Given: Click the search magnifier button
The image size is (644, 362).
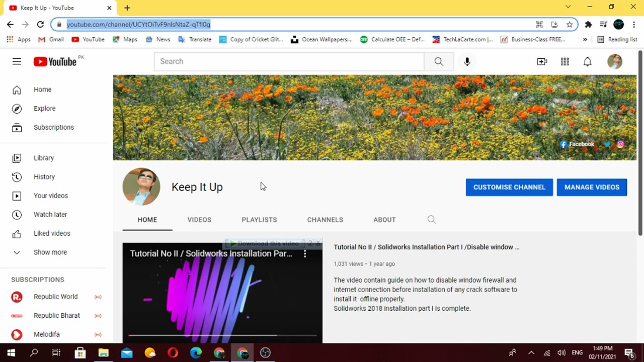Looking at the screenshot, I should pyautogui.click(x=439, y=61).
